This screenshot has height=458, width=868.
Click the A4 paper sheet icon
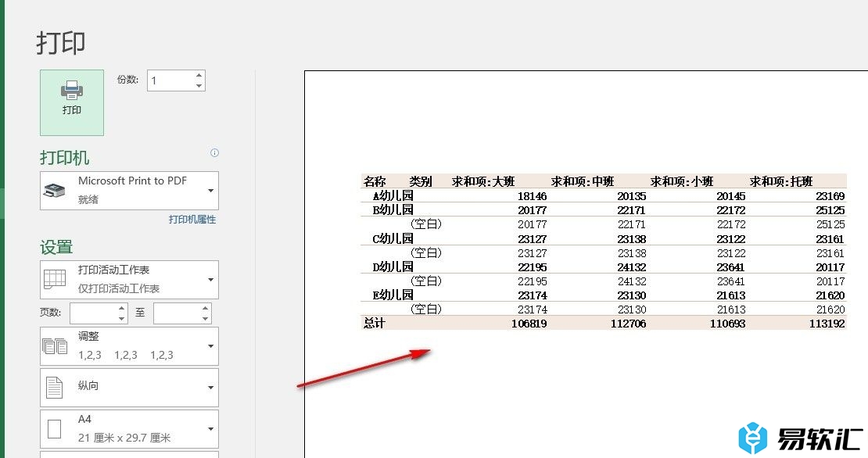pyautogui.click(x=54, y=428)
